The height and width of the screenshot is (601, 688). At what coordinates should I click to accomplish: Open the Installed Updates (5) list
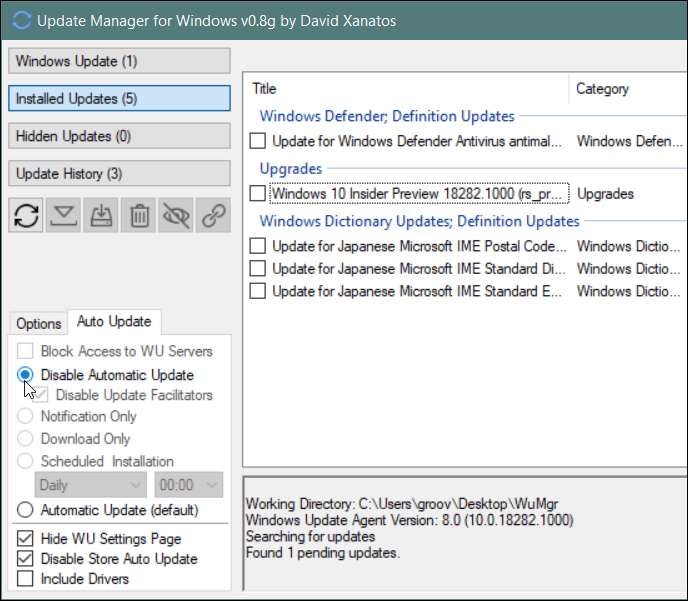119,98
